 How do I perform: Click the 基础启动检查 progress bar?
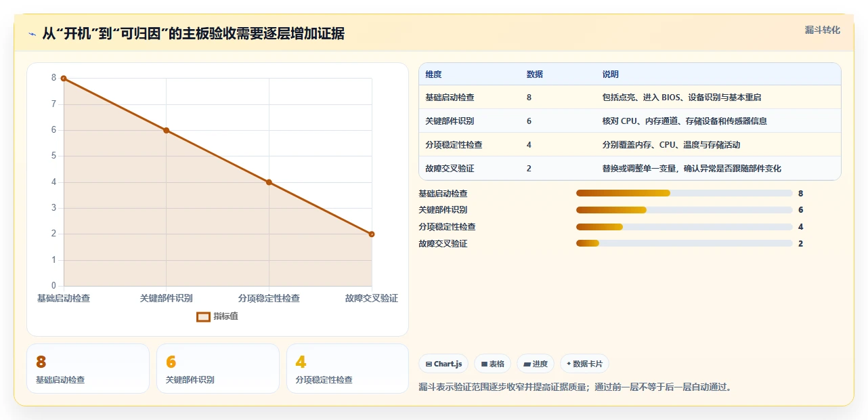click(x=684, y=193)
